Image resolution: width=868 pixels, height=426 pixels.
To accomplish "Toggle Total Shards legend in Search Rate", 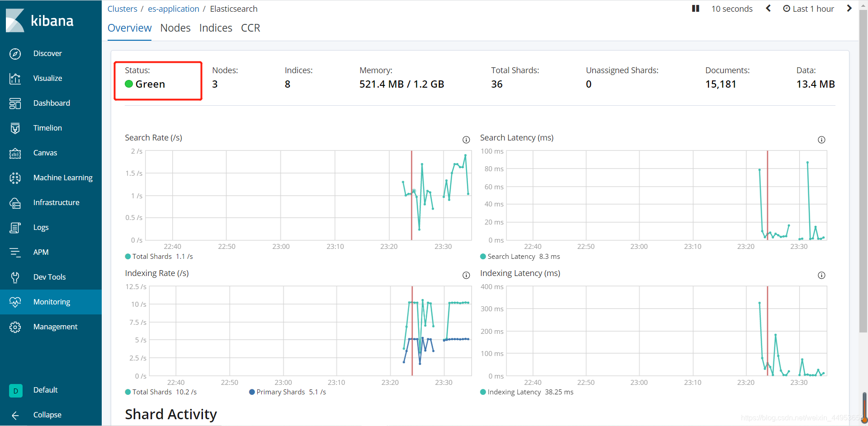I will click(x=159, y=257).
